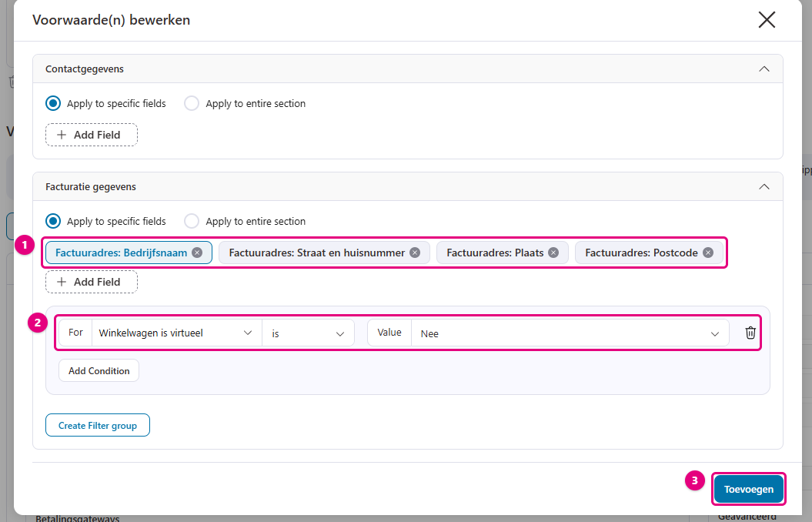The width and height of the screenshot is (812, 522).
Task: Open the 'is' operator dropdown
Action: coord(308,333)
